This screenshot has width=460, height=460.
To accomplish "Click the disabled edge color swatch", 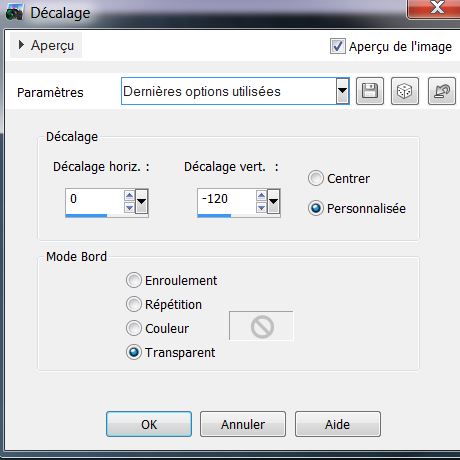I will (261, 326).
